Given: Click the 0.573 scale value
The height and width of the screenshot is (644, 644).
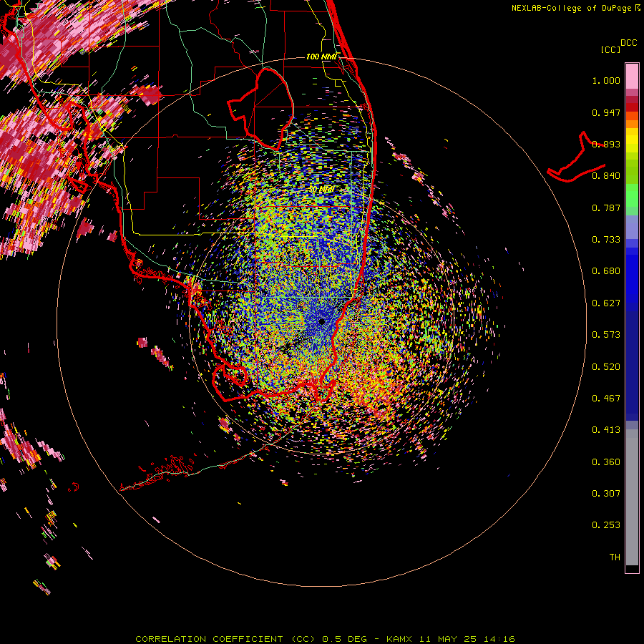Looking at the screenshot, I should point(606,335).
